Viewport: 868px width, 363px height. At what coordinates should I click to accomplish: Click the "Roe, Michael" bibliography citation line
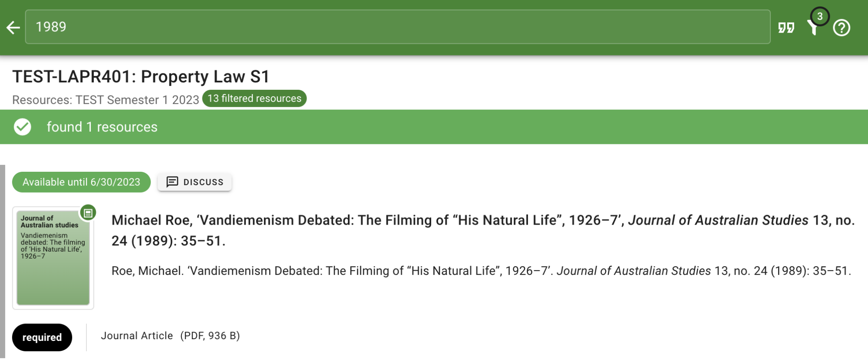[x=481, y=271]
